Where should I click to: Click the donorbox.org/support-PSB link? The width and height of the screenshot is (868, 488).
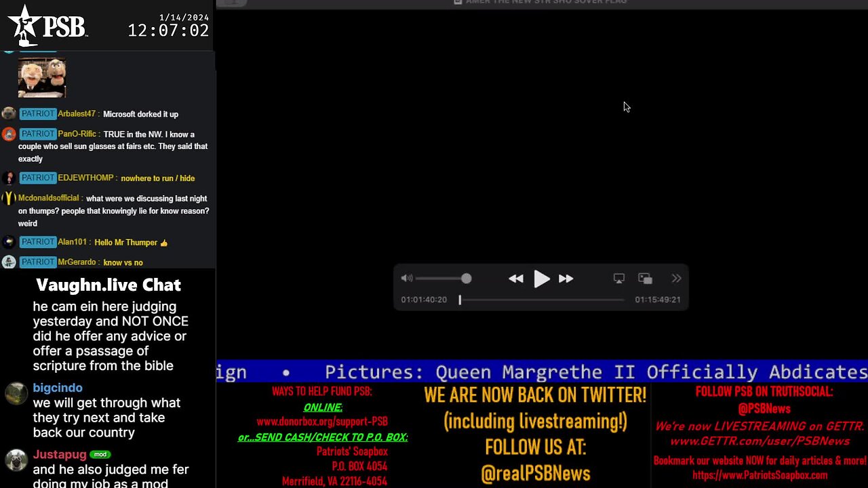(x=322, y=422)
